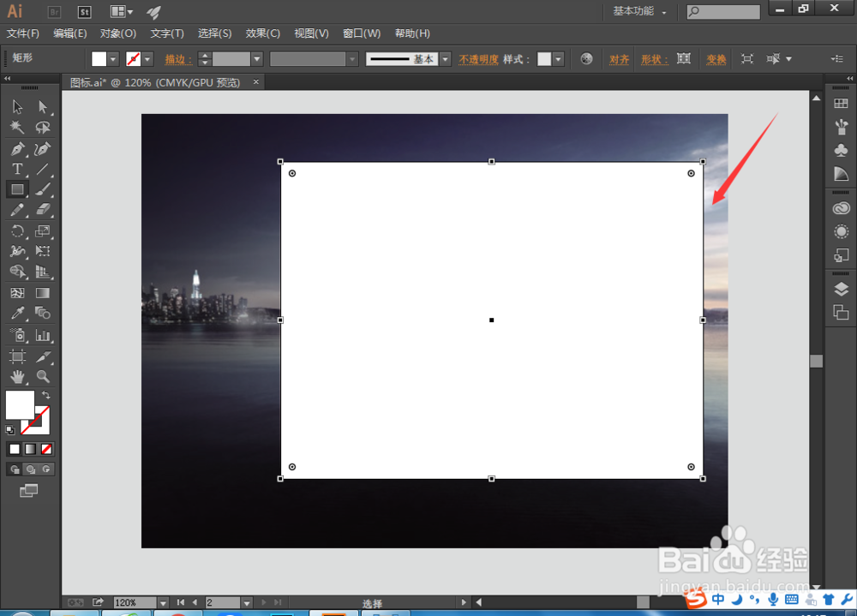The width and height of the screenshot is (857, 616).
Task: Switch to the Direct Selection tool
Action: coord(43,107)
